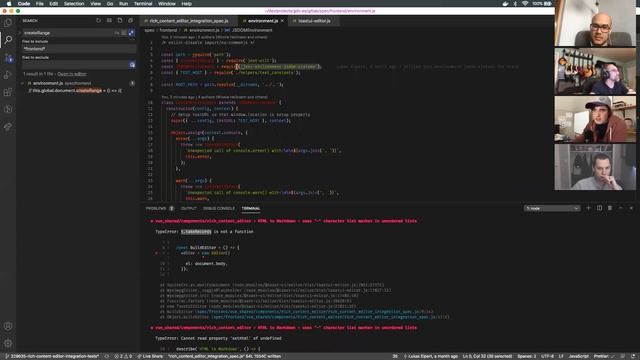This screenshot has height=360, width=640.
Task: Open errors and warnings count in status bar
Action: (122, 356)
